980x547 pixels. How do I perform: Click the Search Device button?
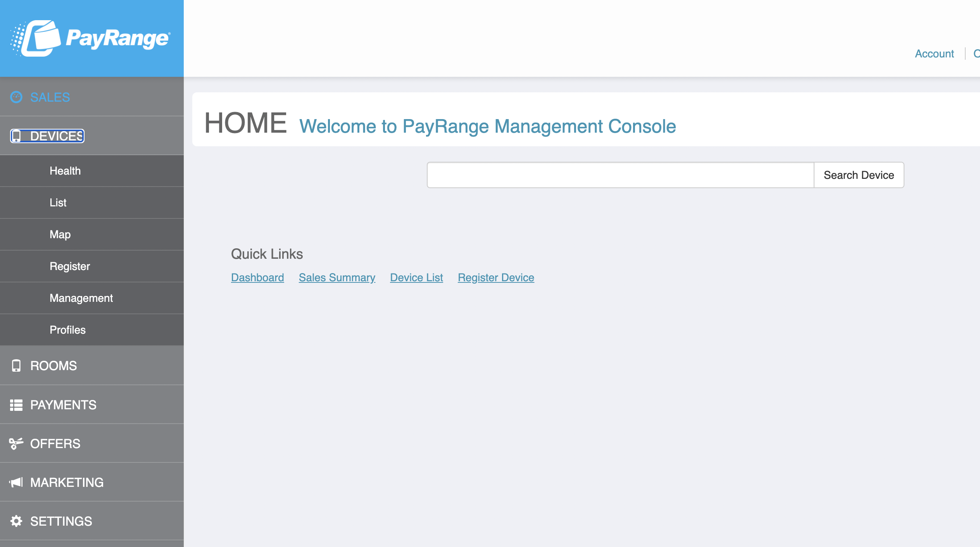[x=859, y=175]
